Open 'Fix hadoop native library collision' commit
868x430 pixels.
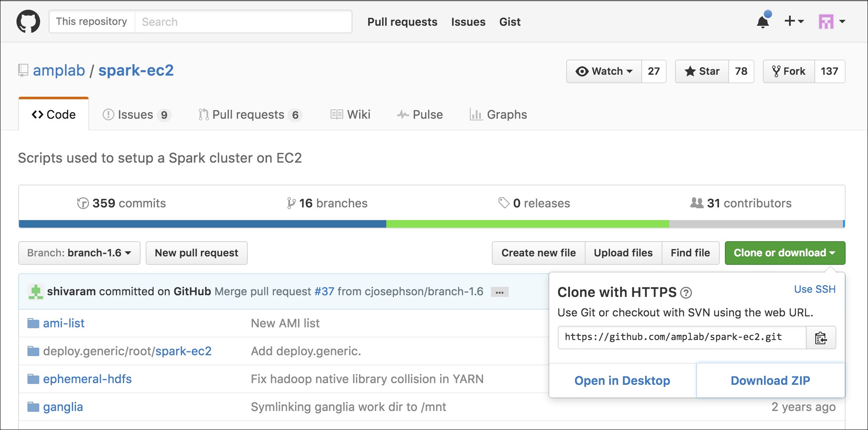point(367,379)
